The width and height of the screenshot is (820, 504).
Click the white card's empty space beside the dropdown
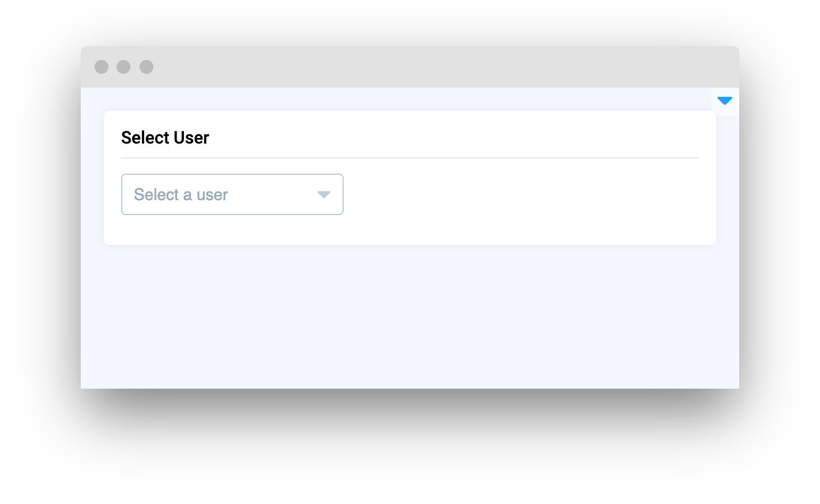click(519, 195)
